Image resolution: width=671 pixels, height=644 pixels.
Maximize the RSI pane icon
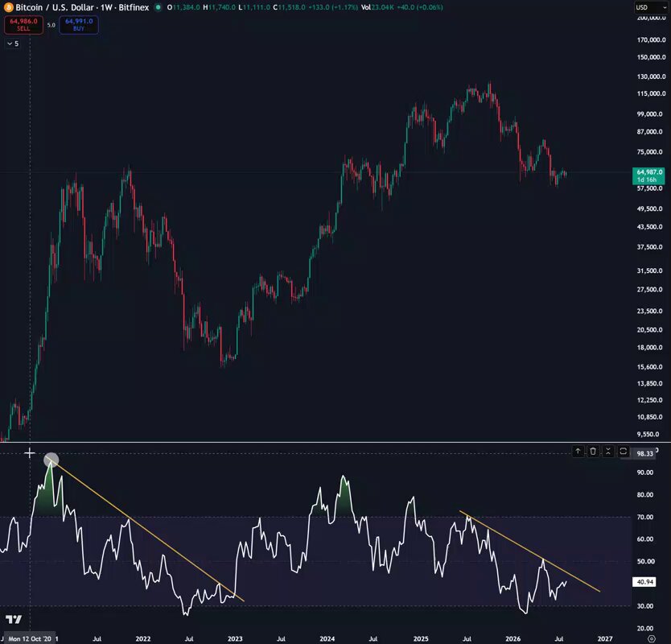[x=623, y=451]
